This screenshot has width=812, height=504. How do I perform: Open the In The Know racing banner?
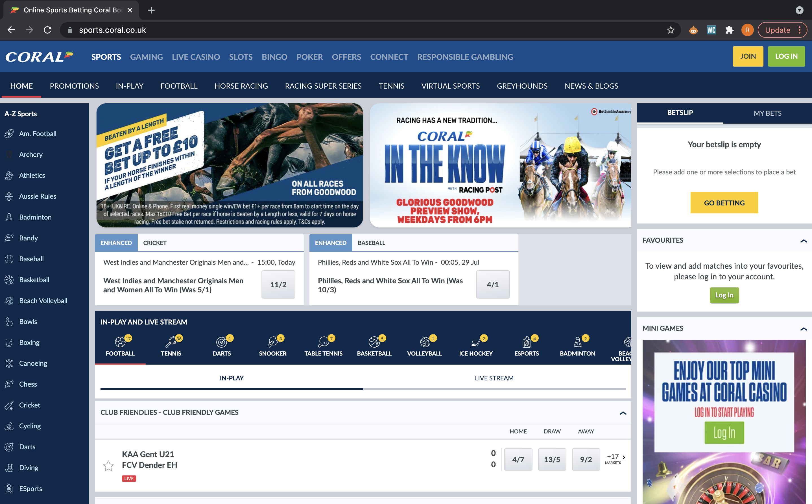point(500,165)
